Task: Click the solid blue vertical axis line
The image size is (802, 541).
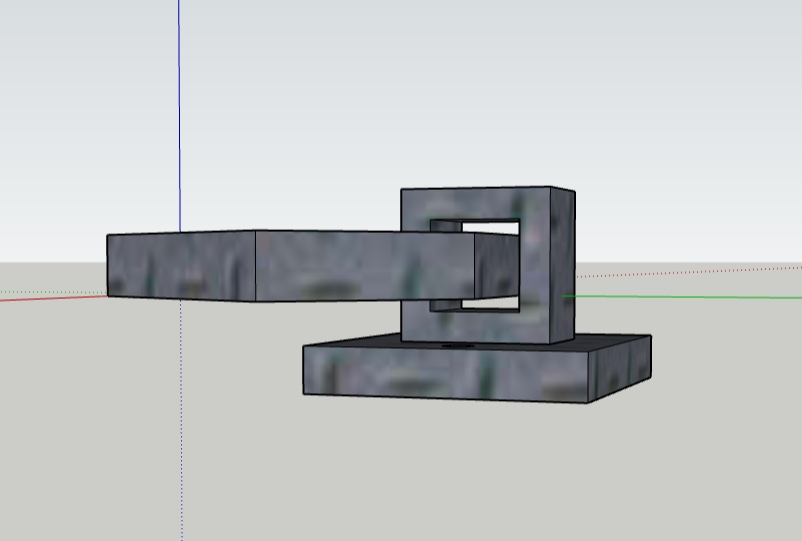Action: point(179,116)
